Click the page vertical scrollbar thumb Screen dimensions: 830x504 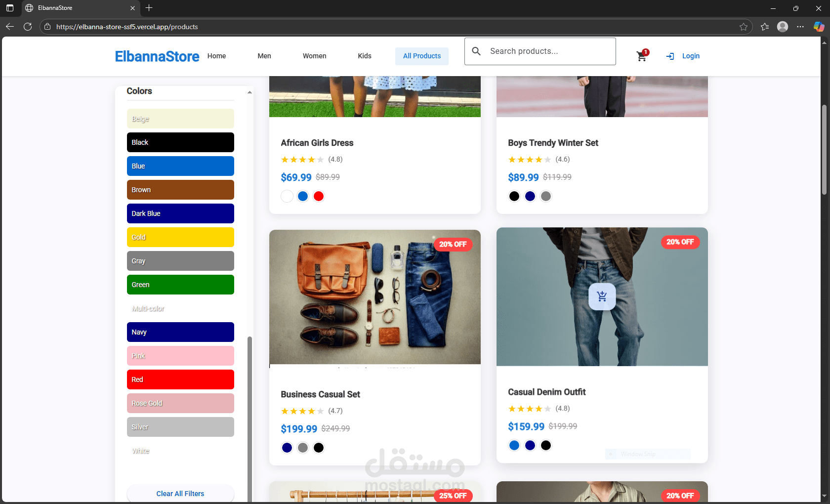click(824, 150)
